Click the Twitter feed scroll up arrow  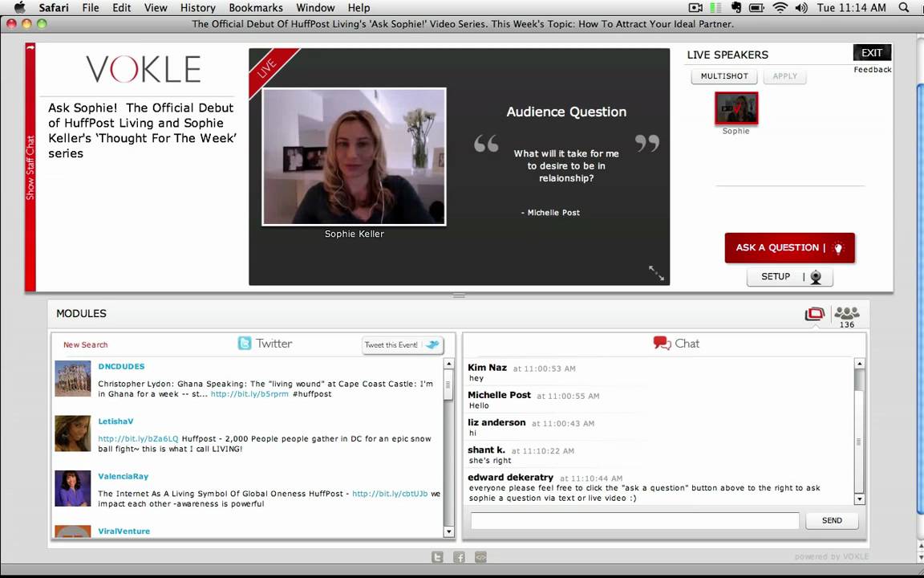(448, 364)
